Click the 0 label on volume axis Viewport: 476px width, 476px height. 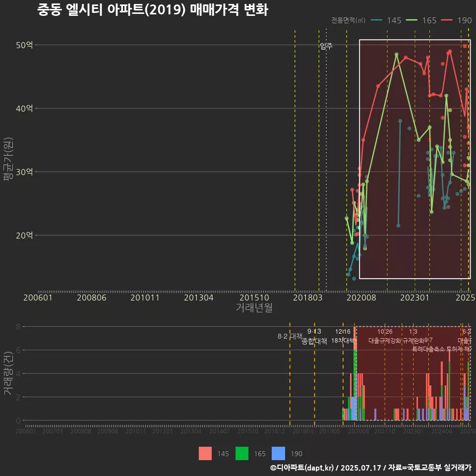point(18,420)
